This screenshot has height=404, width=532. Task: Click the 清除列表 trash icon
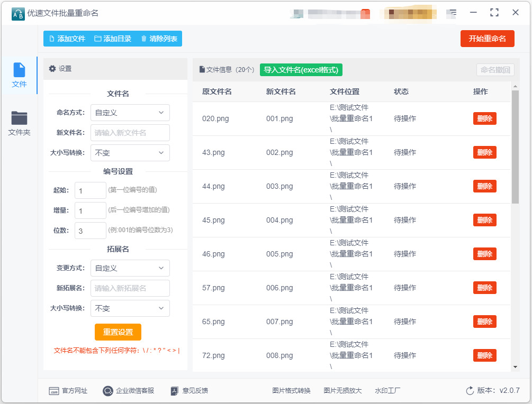143,39
